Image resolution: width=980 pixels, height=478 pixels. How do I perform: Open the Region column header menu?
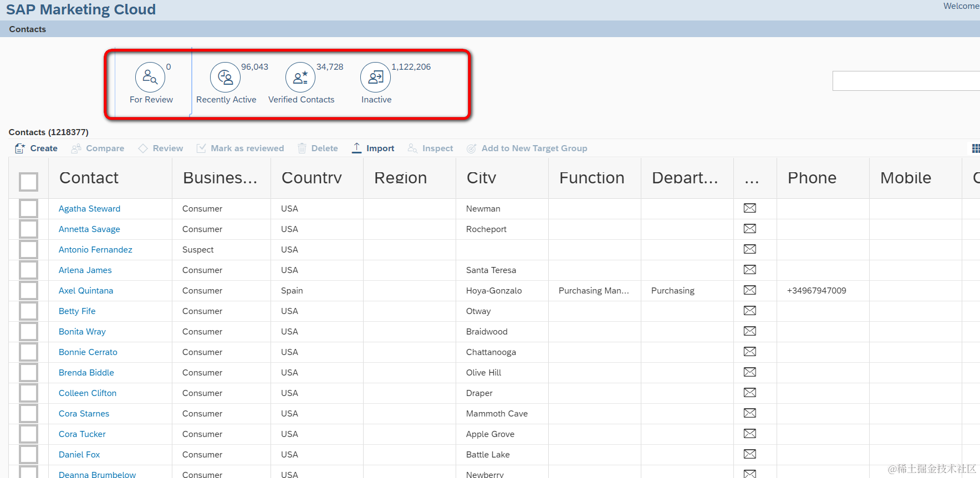(410, 178)
